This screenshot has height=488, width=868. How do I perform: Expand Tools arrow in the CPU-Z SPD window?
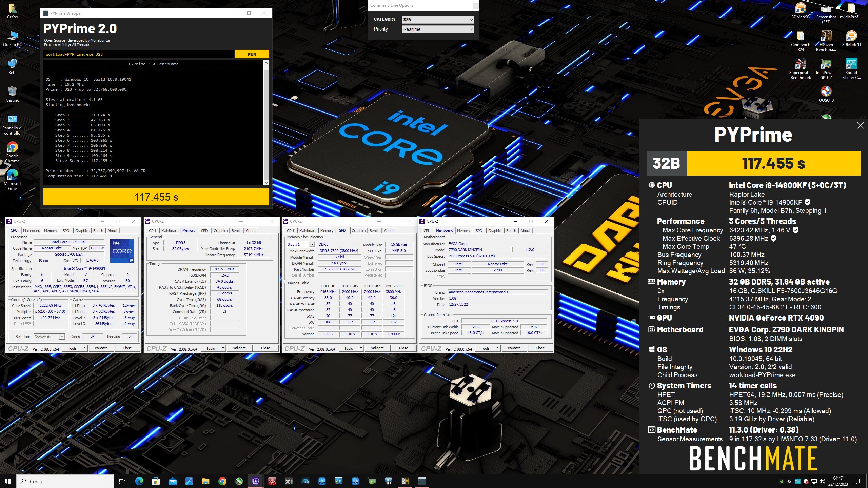tap(361, 348)
